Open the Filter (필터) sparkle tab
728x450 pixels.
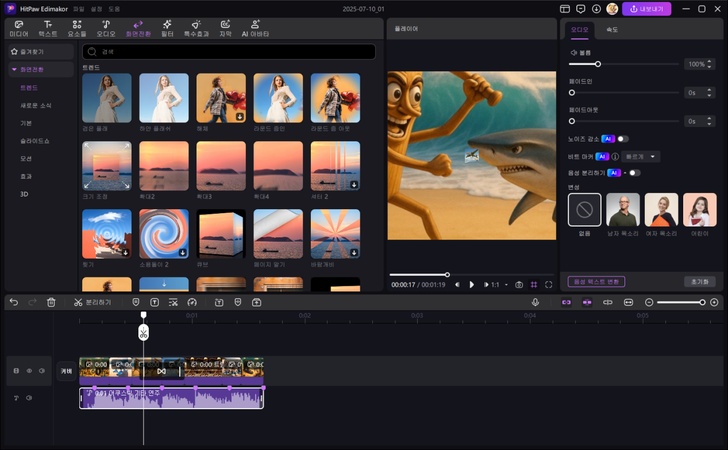point(167,28)
